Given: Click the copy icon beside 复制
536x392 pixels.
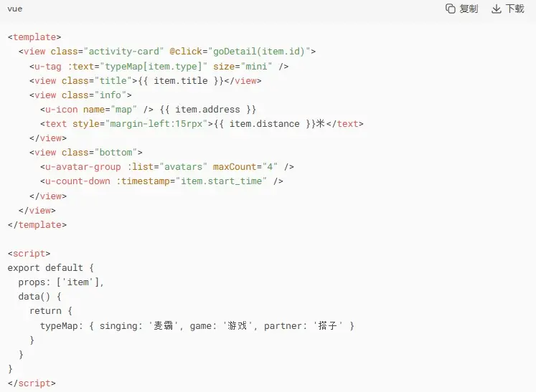Looking at the screenshot, I should click(x=451, y=9).
